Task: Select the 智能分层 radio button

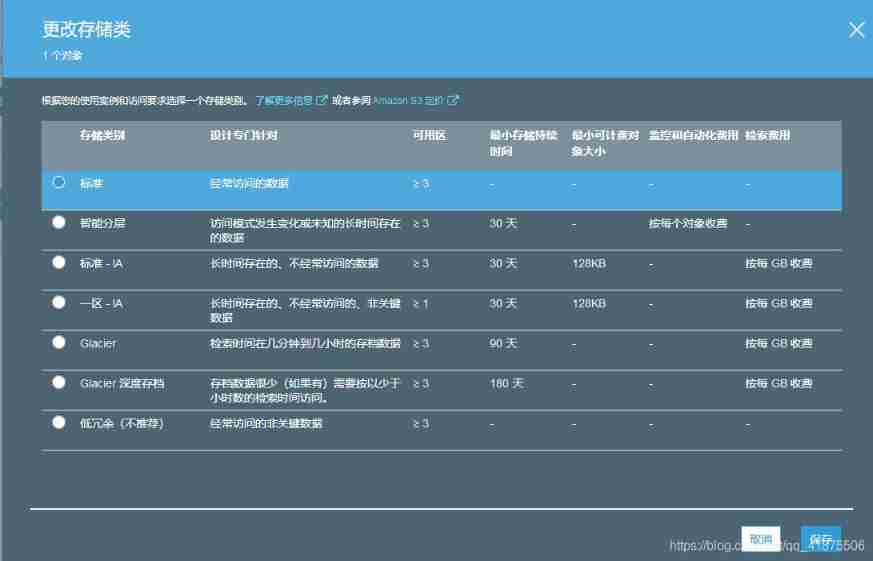Action: click(x=59, y=222)
